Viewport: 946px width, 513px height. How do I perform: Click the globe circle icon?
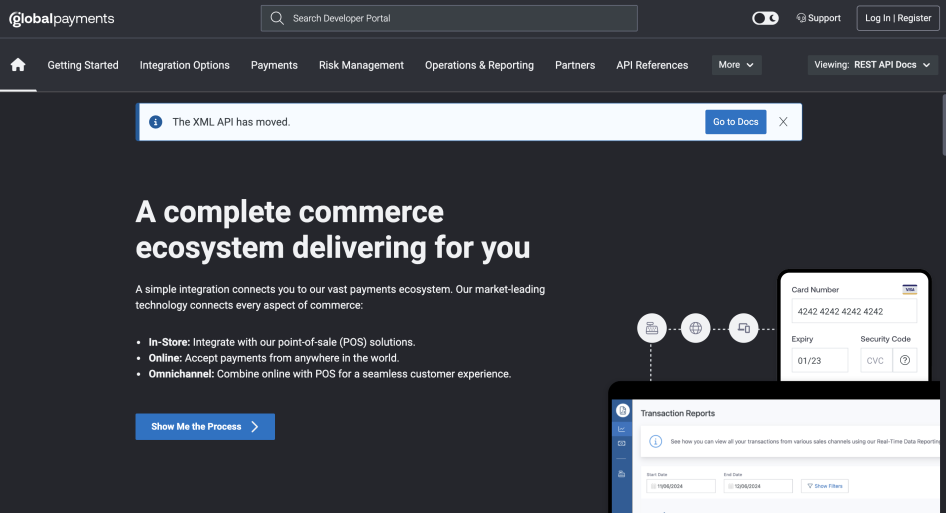pos(696,328)
